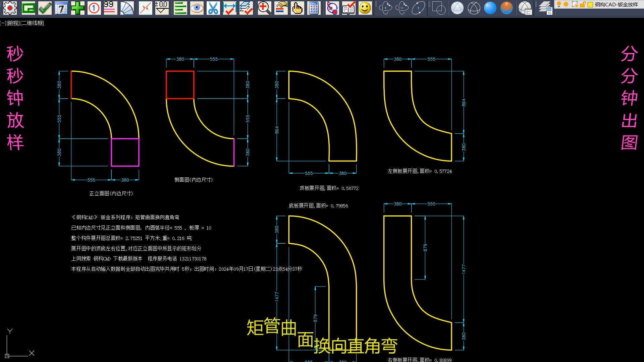644x362 pixels.
Task: Toggle layer freeze sun icon
Action: [x=566, y=4]
